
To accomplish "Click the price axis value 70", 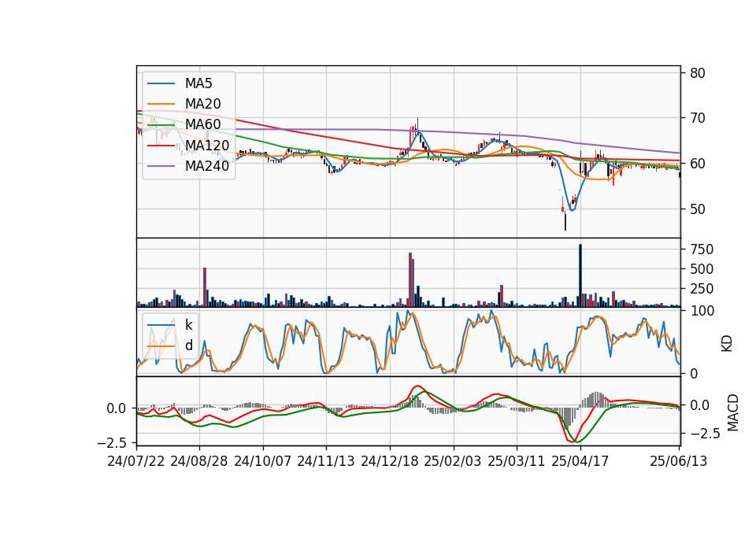I will pos(698,118).
